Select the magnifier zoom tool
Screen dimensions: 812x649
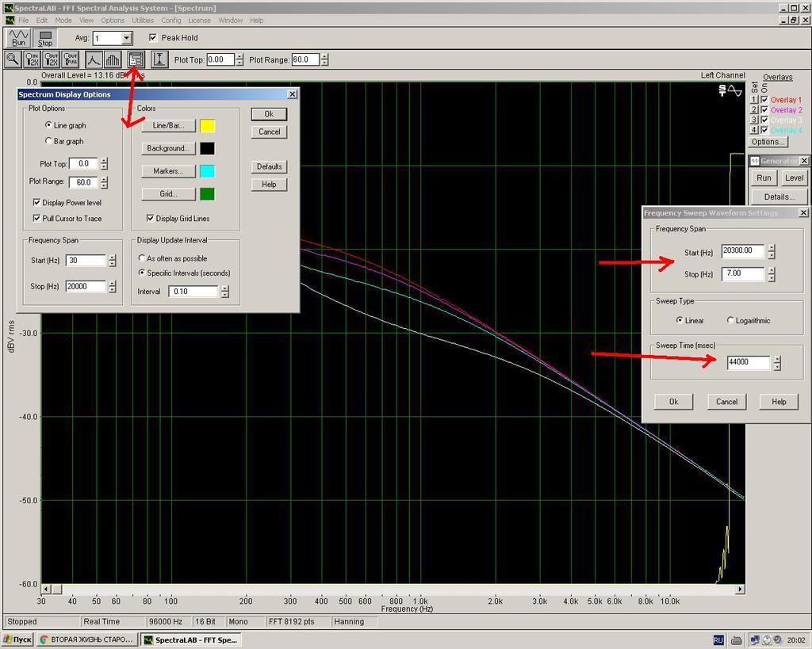tap(13, 59)
